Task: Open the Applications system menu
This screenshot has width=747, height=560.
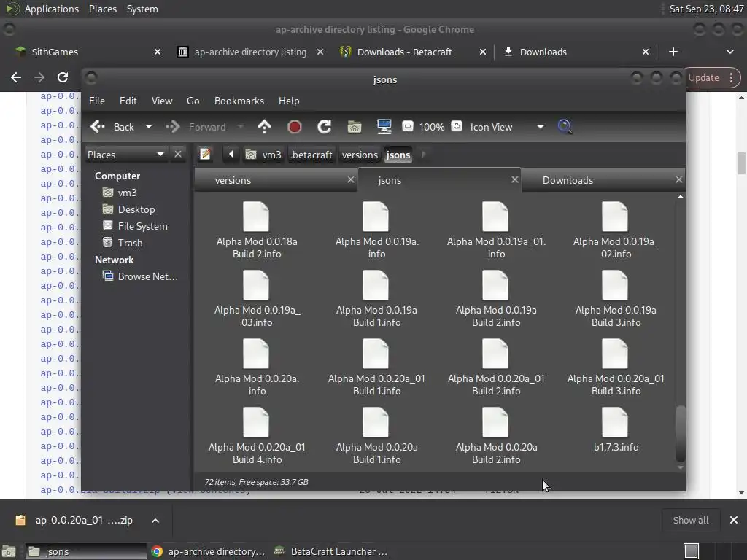Action: coord(52,9)
